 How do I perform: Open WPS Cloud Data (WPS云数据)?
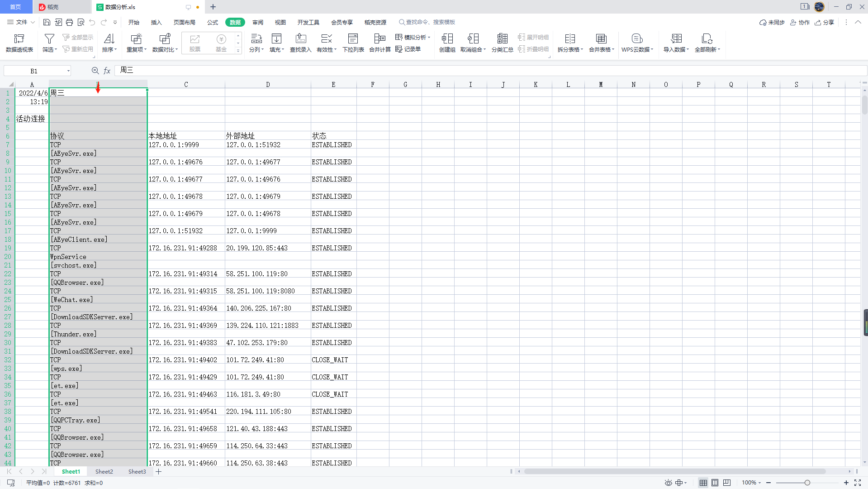(637, 43)
